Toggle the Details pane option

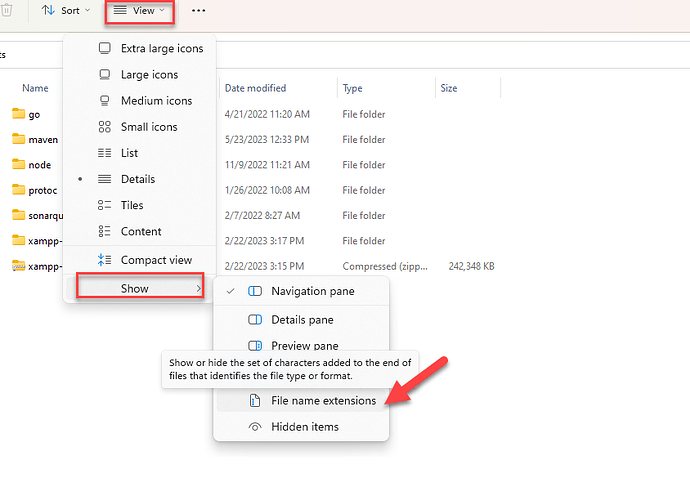pos(301,320)
